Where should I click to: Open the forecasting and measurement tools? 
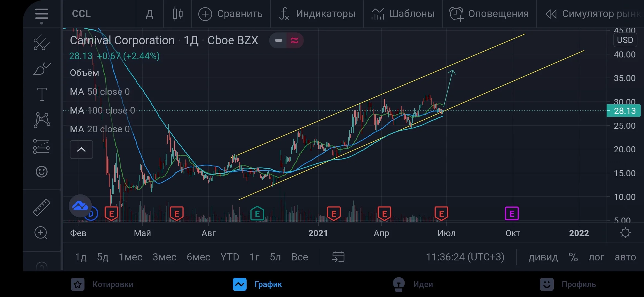coord(41,146)
